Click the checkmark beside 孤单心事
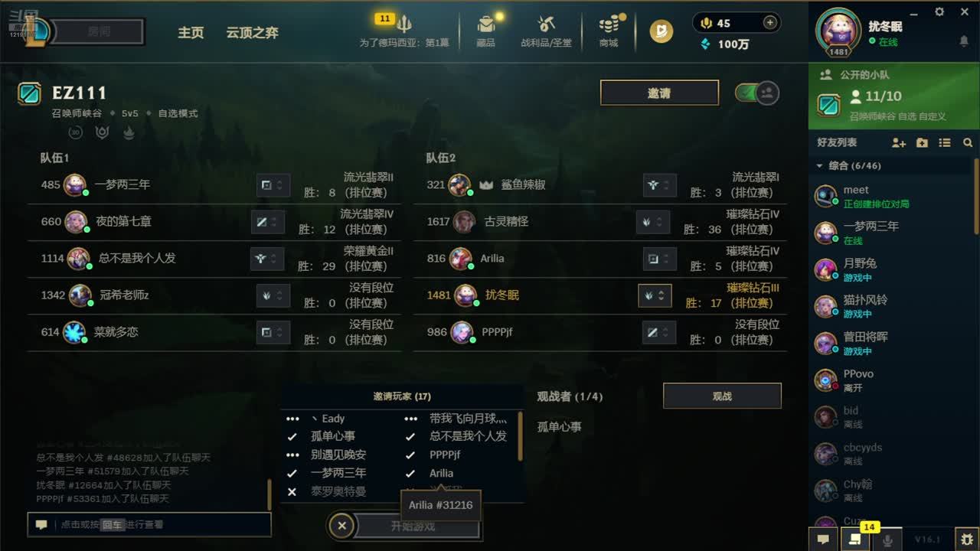Image resolution: width=980 pixels, height=551 pixels. [x=292, y=436]
